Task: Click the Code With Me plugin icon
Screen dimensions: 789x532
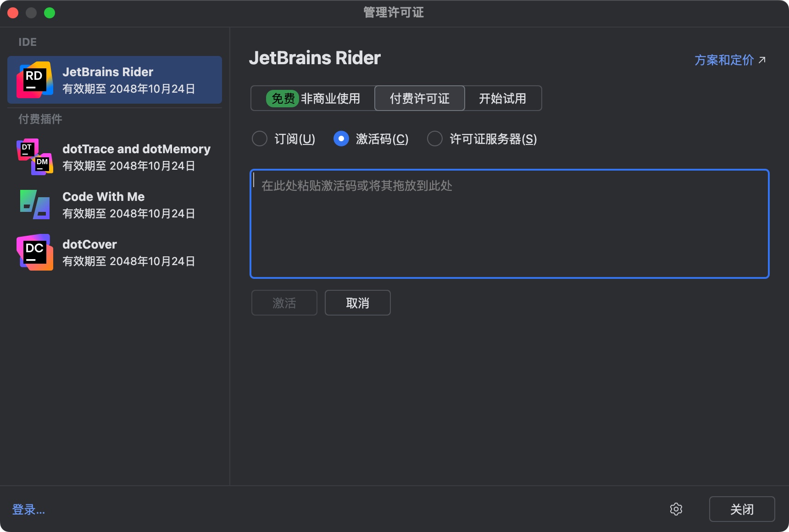Action: tap(35, 205)
